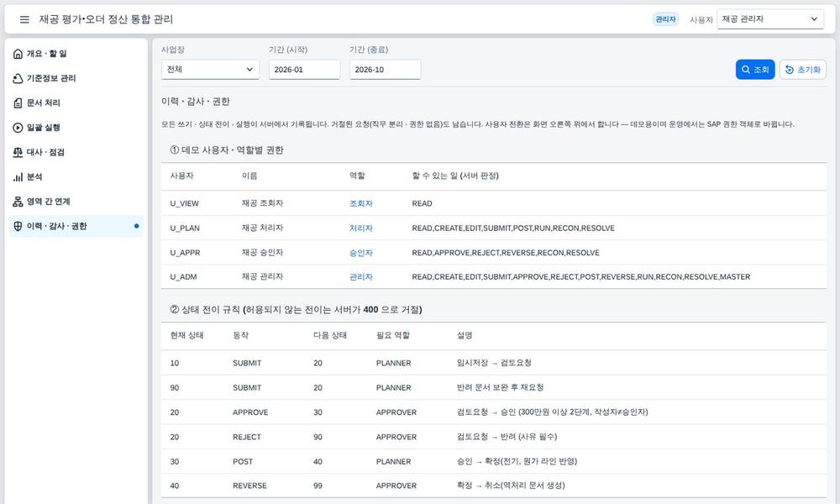Viewport: 840px width, 504px height.
Task: Click the 기간 (종료) field 2026-10
Action: click(385, 70)
